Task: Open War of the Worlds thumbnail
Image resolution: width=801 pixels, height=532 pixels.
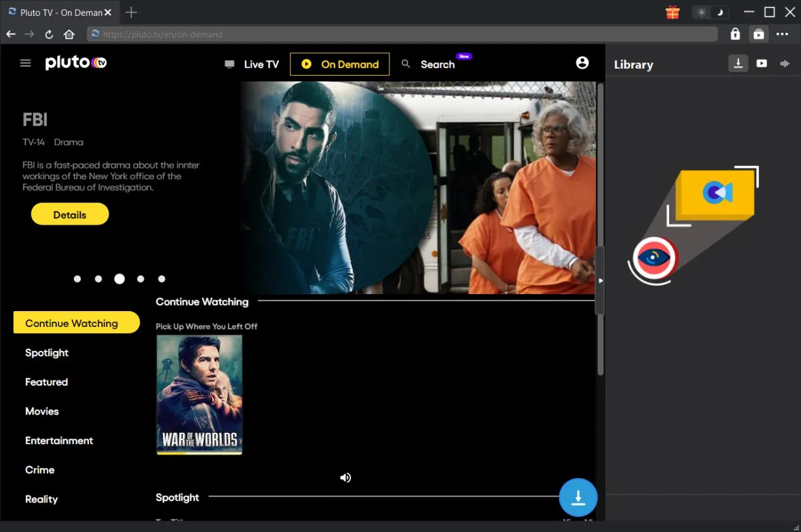Action: (x=199, y=394)
